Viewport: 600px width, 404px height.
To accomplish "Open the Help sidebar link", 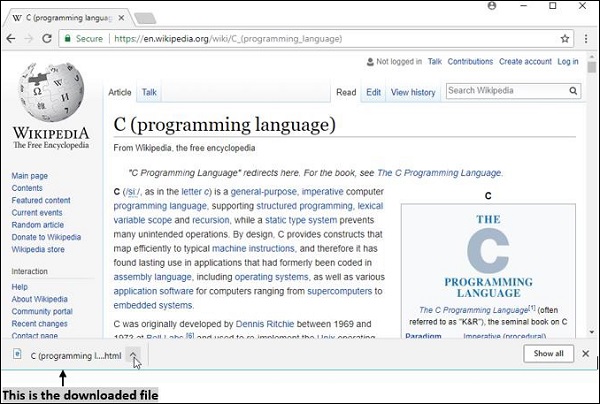I will pyautogui.click(x=20, y=287).
